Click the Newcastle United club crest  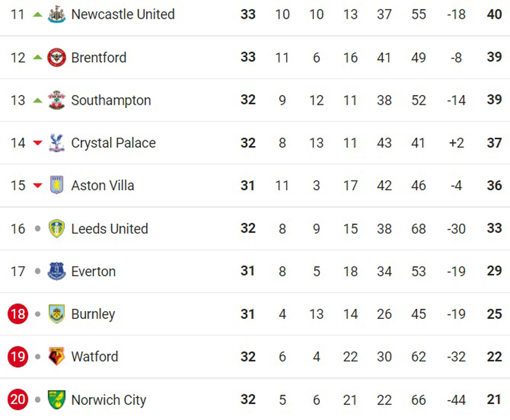56,14
